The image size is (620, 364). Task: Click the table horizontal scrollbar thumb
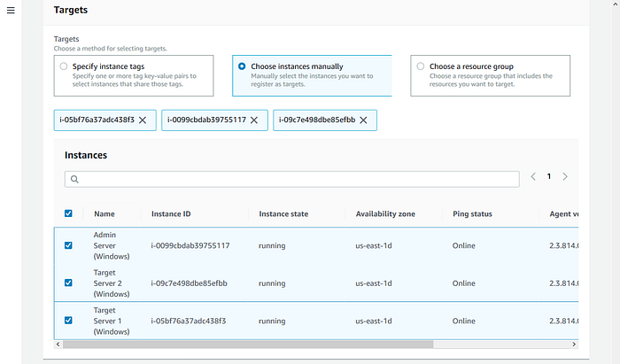pyautogui.click(x=248, y=345)
